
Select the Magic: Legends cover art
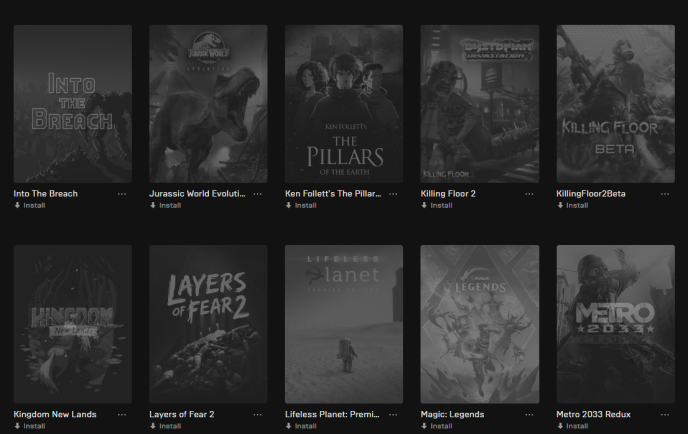[x=480, y=324]
